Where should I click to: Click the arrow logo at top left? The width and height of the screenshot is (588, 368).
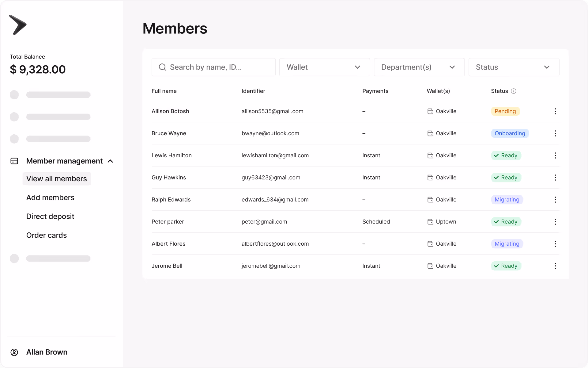[x=18, y=25]
